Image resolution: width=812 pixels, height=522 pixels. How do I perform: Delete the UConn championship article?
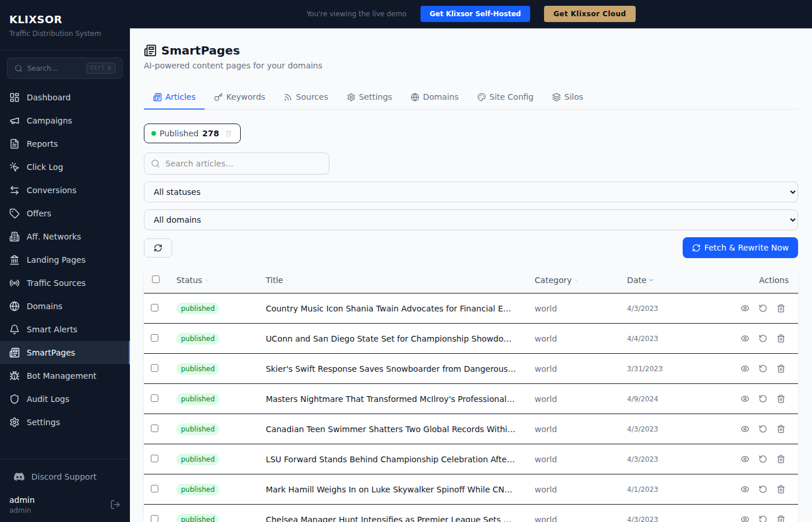pyautogui.click(x=781, y=338)
